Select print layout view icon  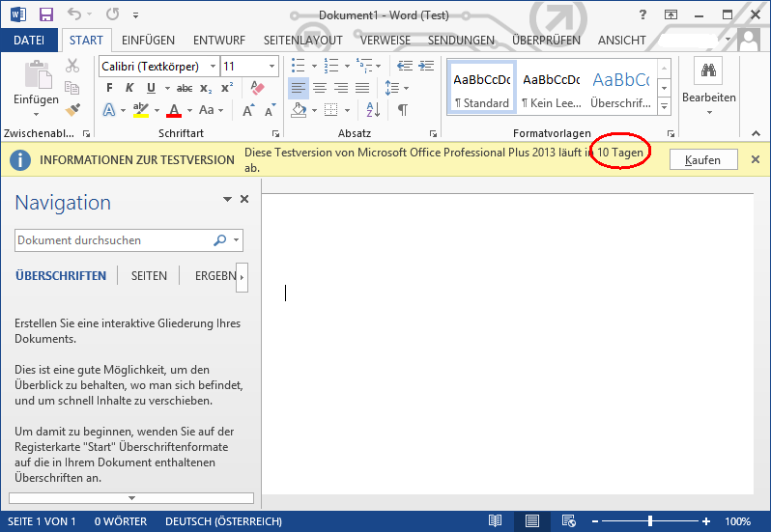[x=532, y=520]
